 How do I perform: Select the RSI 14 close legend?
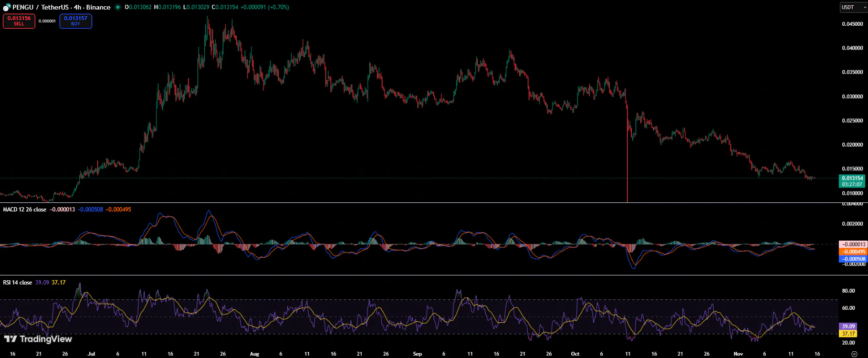click(18, 283)
